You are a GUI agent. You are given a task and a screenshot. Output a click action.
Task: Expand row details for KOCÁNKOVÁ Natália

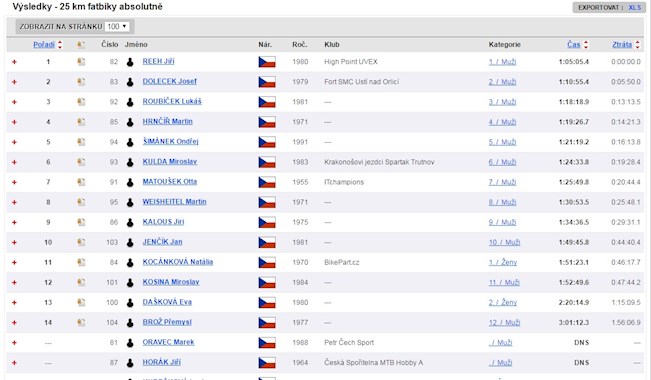coord(14,262)
